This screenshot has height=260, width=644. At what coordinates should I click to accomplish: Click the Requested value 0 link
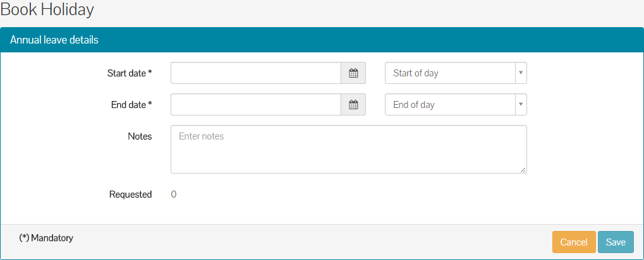tap(174, 194)
